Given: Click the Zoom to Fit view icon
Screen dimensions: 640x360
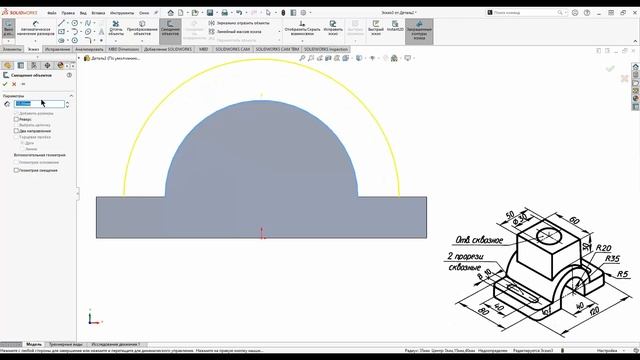Looking at the screenshot, I should (x=302, y=58).
